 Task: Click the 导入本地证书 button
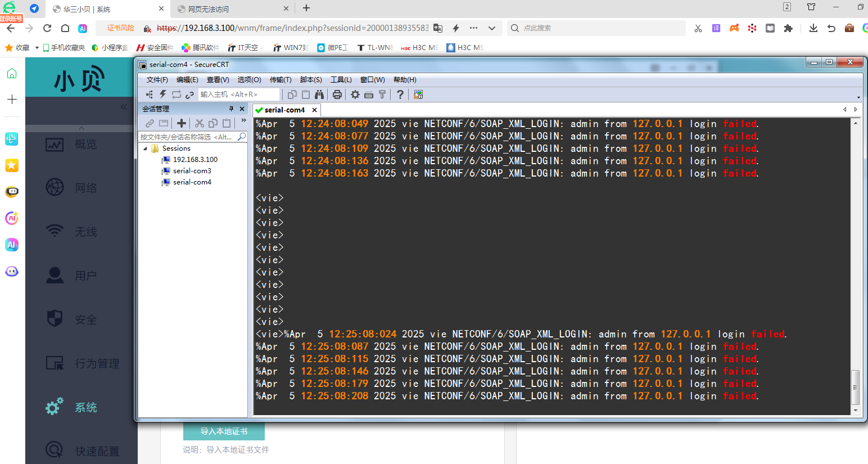point(224,431)
